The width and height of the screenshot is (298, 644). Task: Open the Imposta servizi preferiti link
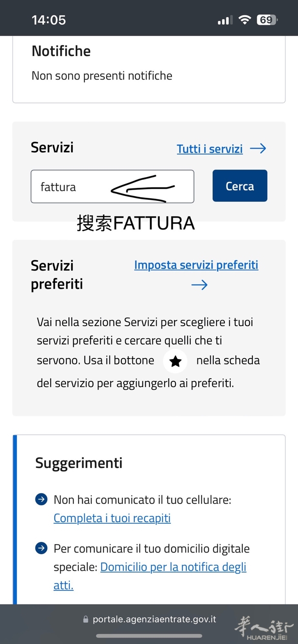point(196,265)
